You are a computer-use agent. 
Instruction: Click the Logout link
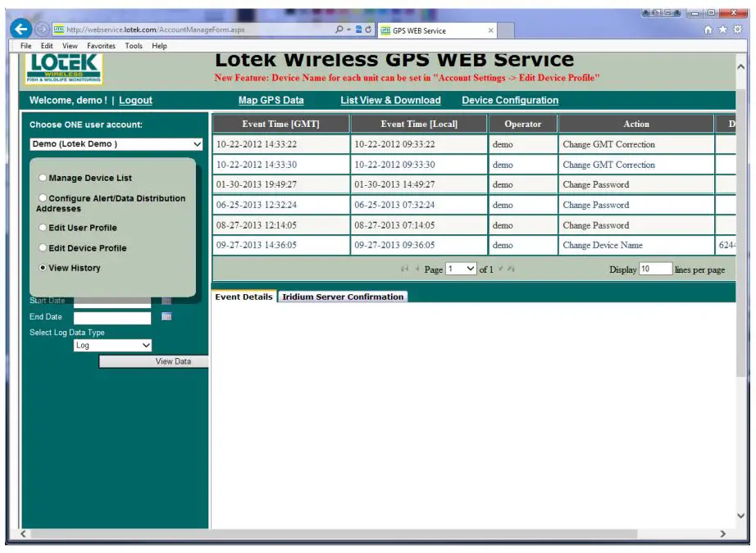135,99
